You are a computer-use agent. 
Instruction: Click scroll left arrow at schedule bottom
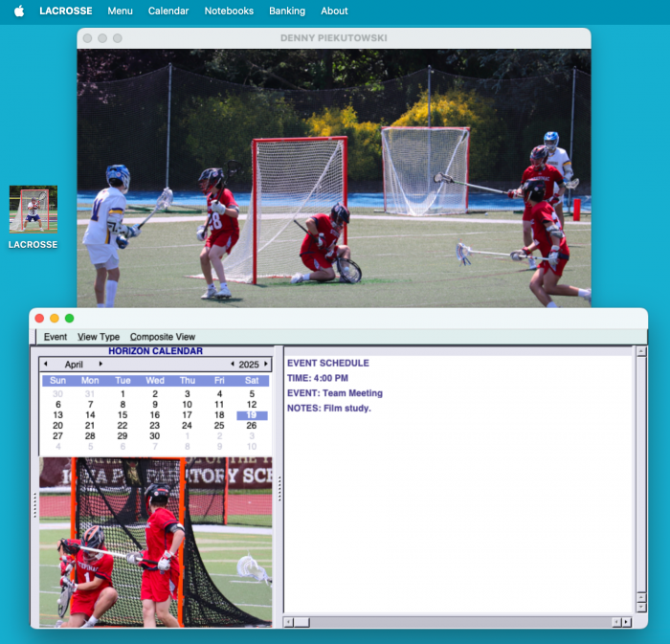(x=288, y=622)
